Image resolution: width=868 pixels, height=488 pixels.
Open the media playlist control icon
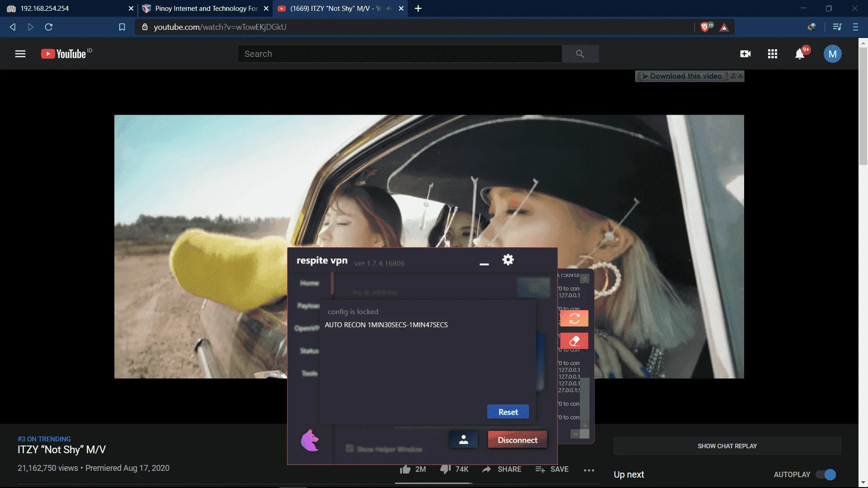pyautogui.click(x=837, y=27)
